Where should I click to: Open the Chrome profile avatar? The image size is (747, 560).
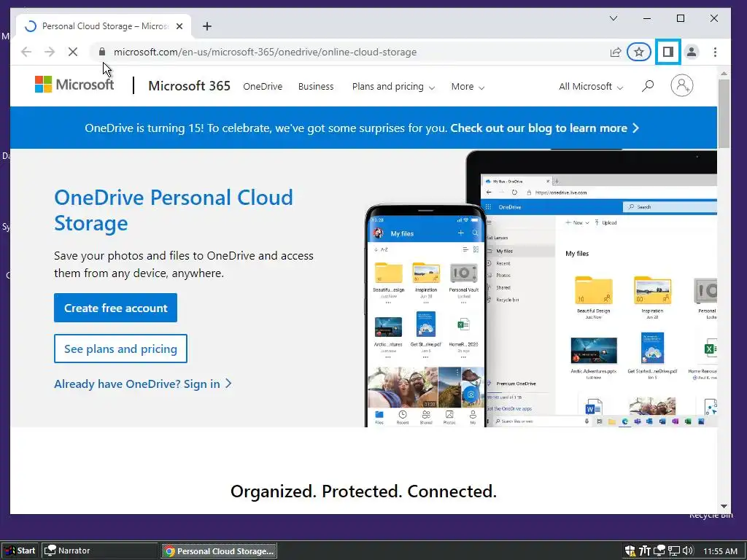[692, 52]
